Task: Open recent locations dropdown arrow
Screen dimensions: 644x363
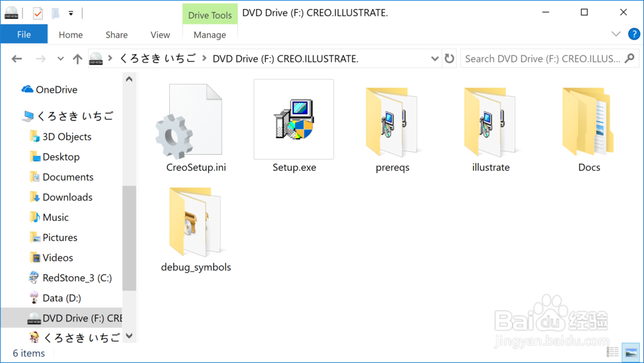Action: click(x=61, y=59)
